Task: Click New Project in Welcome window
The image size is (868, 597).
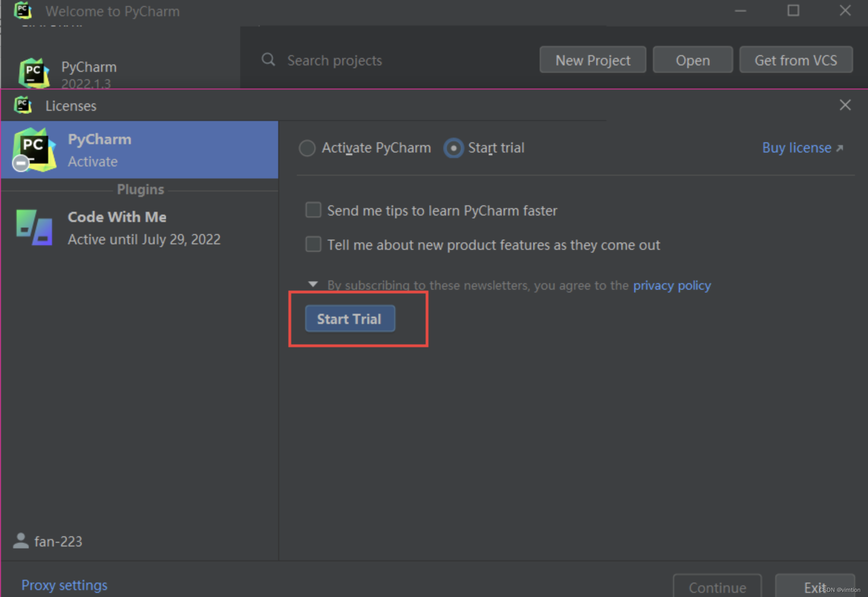Action: pos(593,60)
